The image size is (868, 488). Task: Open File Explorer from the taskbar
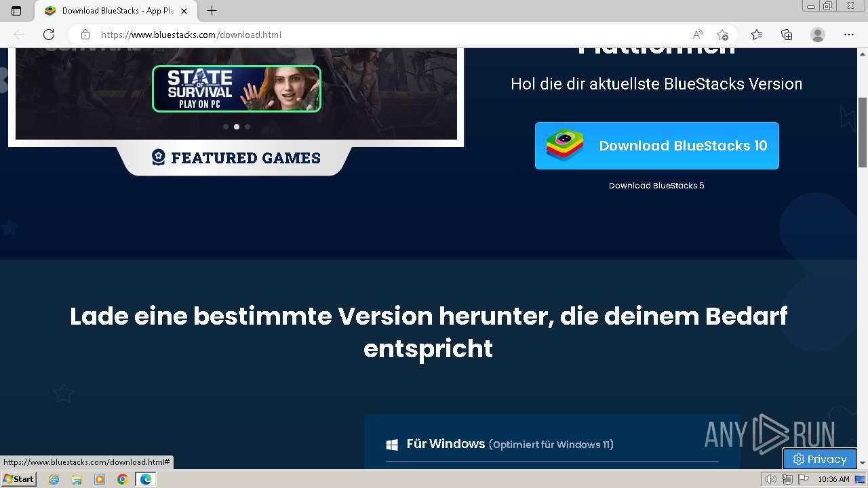77,479
